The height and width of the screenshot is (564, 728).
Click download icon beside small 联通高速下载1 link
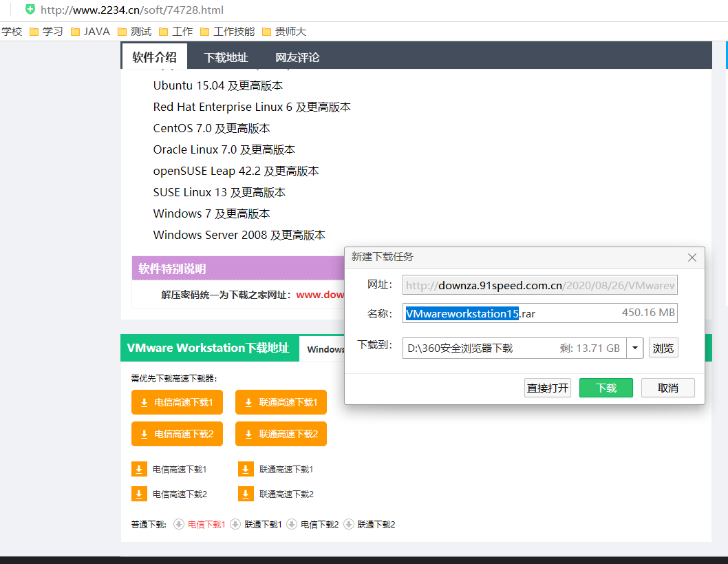point(246,469)
